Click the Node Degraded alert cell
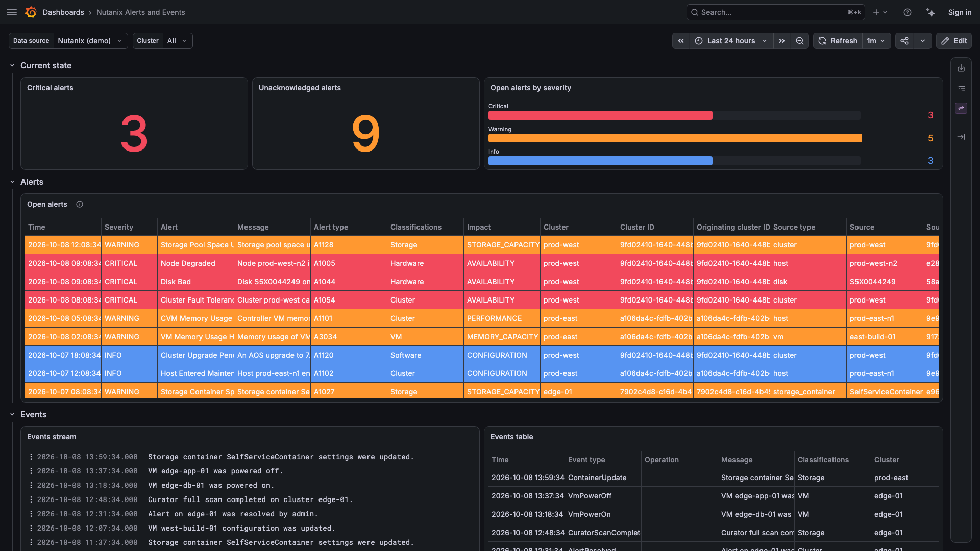Screen dimensions: 980x551 pyautogui.click(x=195, y=263)
